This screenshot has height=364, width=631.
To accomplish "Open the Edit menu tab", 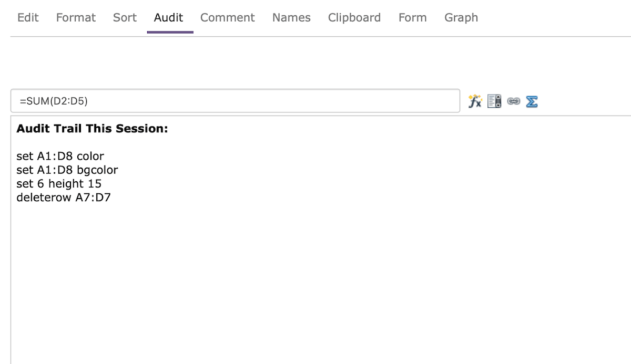I will click(x=27, y=17).
